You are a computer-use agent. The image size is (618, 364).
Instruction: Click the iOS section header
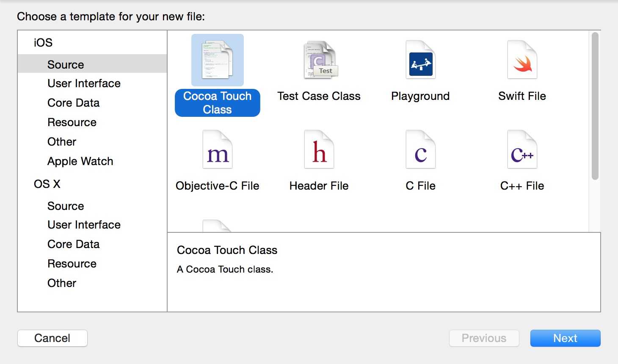pos(43,43)
